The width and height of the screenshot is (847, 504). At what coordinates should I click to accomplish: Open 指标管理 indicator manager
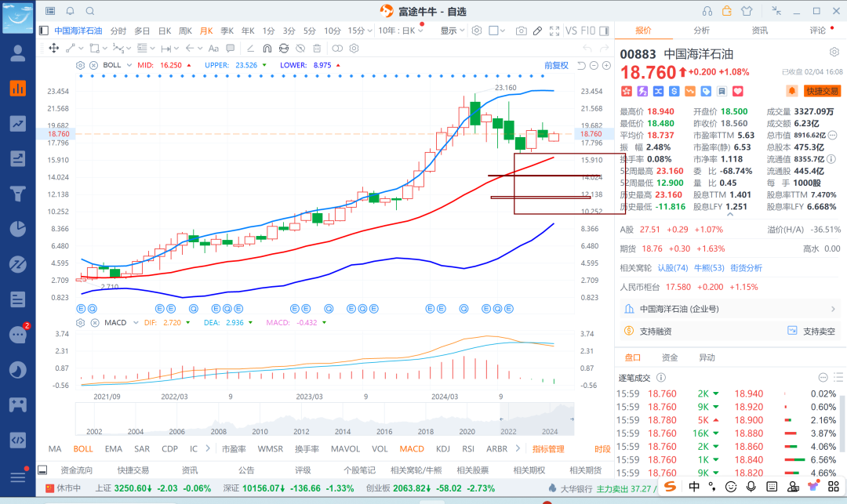[548, 449]
